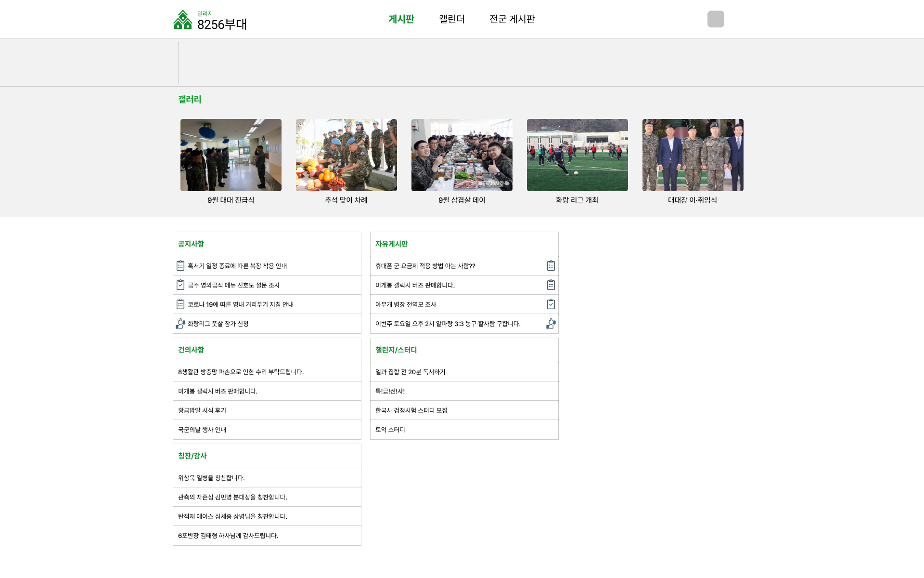Open the 갤러리 section heading
This screenshot has height=578, width=924.
tap(190, 99)
